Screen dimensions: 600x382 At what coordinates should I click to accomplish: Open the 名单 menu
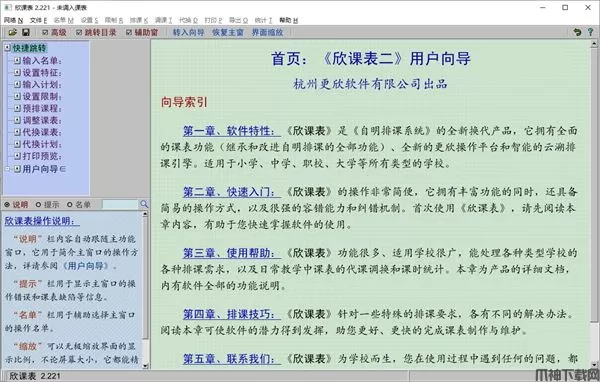point(64,20)
